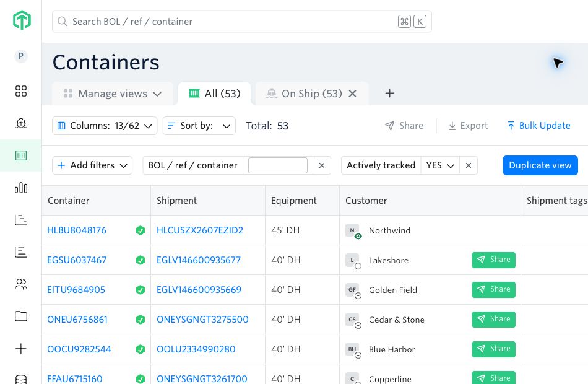Expand the Manage views dropdown
The image size is (588, 384).
[113, 94]
